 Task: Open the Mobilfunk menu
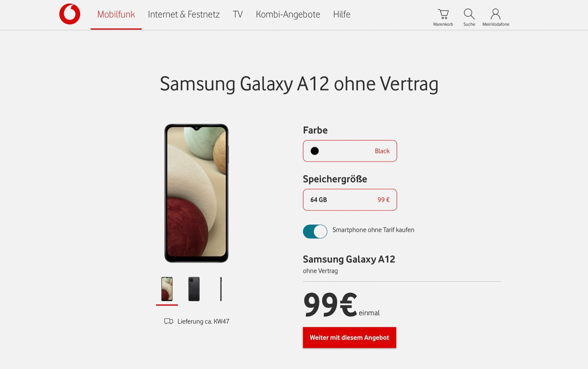point(116,14)
